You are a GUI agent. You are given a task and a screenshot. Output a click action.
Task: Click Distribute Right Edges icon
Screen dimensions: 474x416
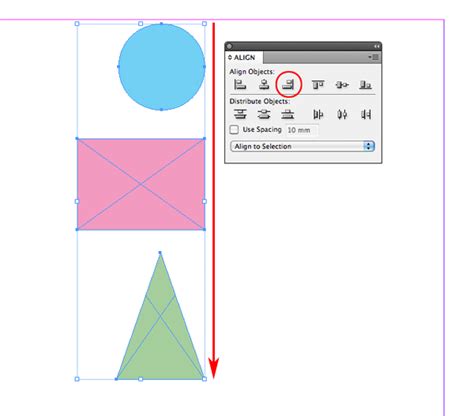point(366,115)
